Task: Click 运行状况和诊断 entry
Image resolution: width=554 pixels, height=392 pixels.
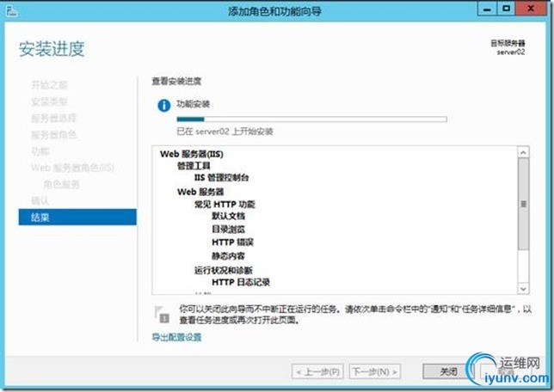Action: [x=224, y=271]
